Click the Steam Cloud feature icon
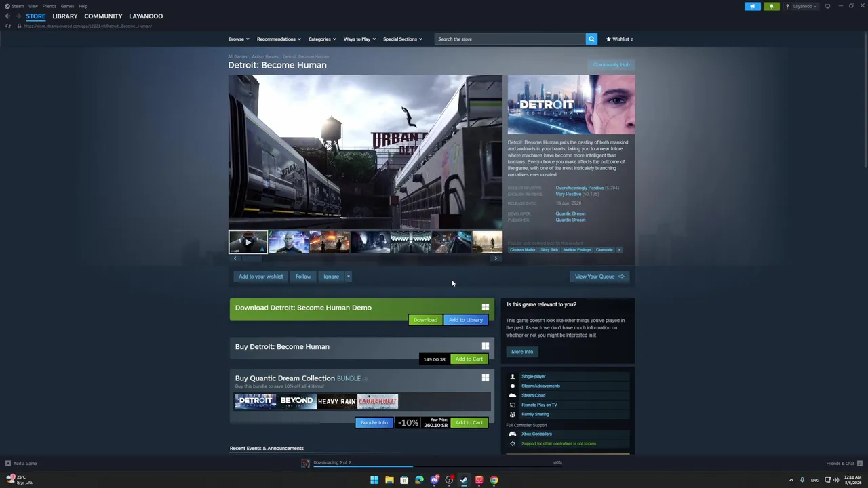Viewport: 868px width, 488px height. pos(513,395)
